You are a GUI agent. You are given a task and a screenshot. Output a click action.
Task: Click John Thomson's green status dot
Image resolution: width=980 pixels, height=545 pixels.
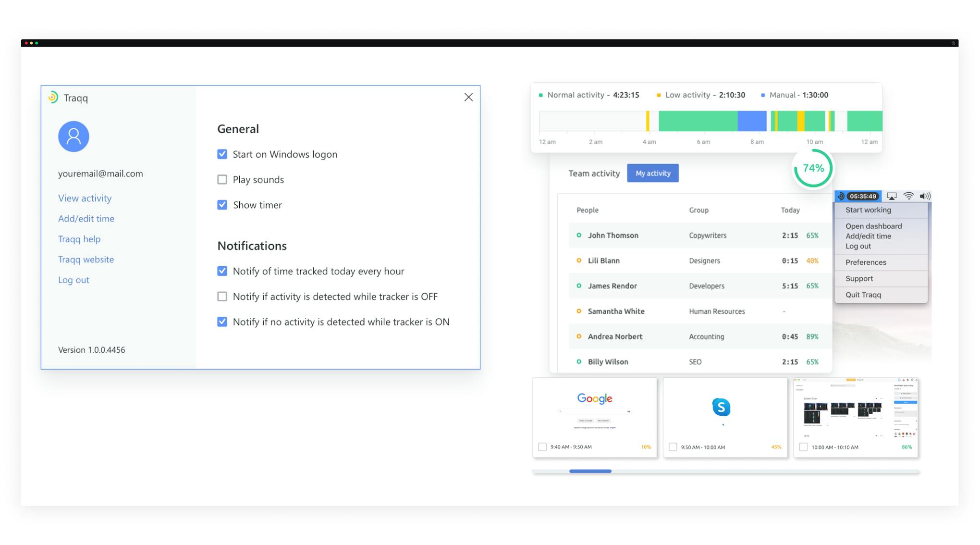[x=579, y=235]
